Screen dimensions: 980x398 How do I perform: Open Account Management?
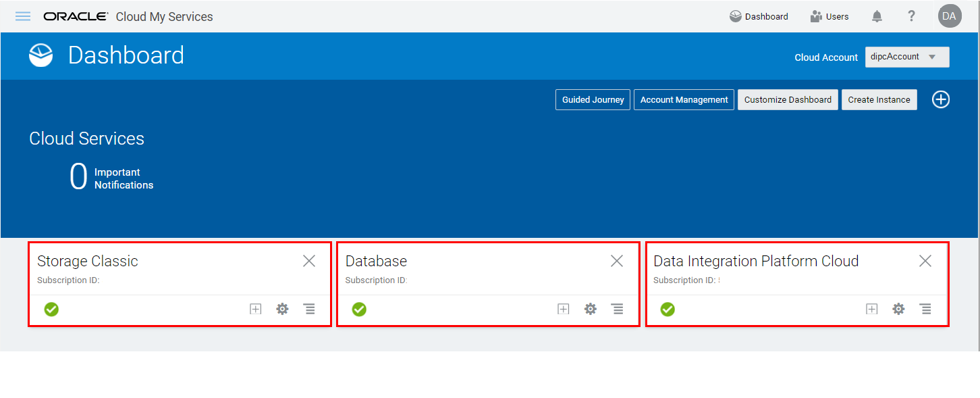click(684, 99)
